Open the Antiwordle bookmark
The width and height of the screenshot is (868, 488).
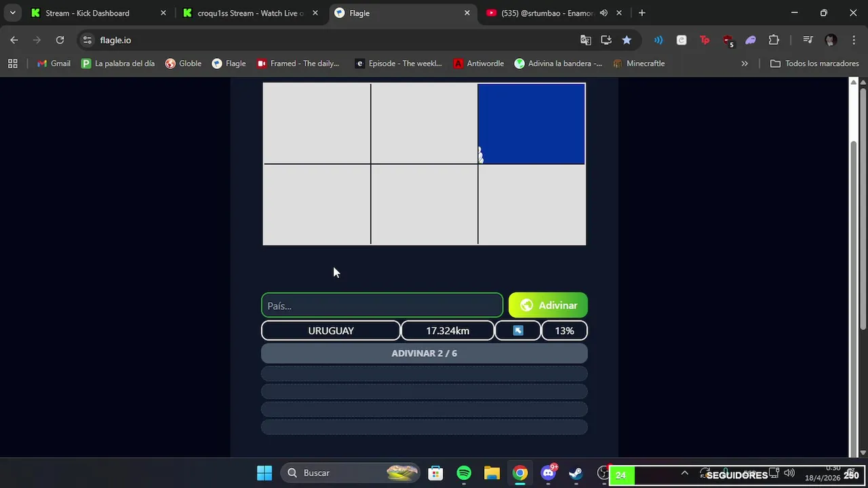(x=479, y=63)
